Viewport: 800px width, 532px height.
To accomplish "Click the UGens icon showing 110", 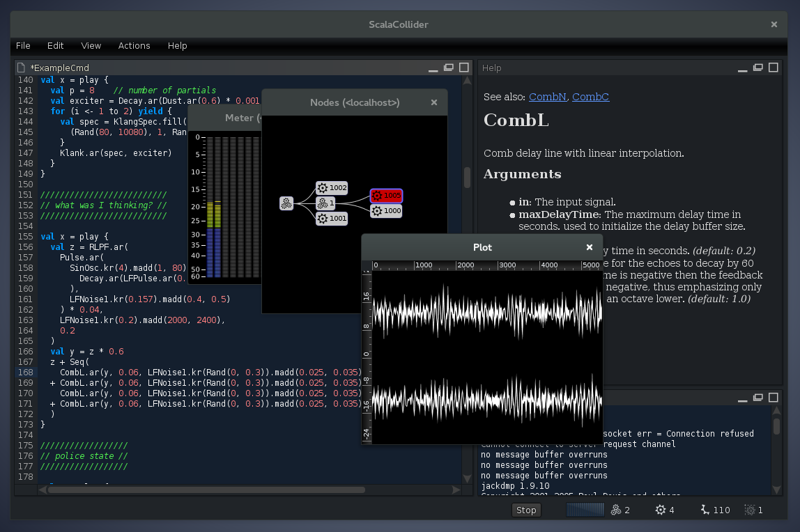I will pos(705,510).
